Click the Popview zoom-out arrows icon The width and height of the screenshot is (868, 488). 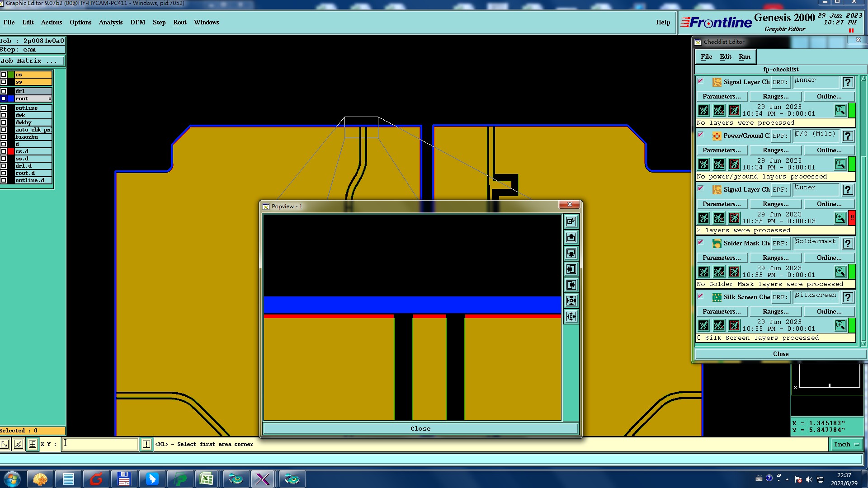(x=571, y=317)
